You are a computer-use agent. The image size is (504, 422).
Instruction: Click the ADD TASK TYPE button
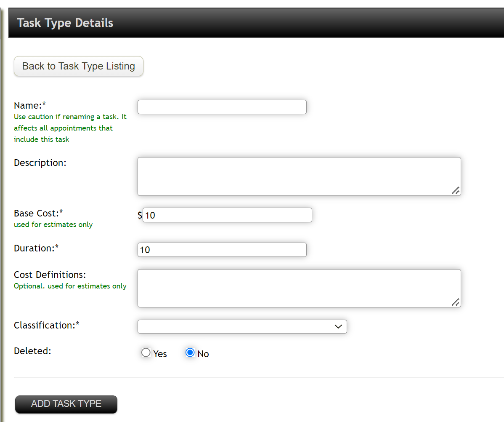[x=66, y=404]
